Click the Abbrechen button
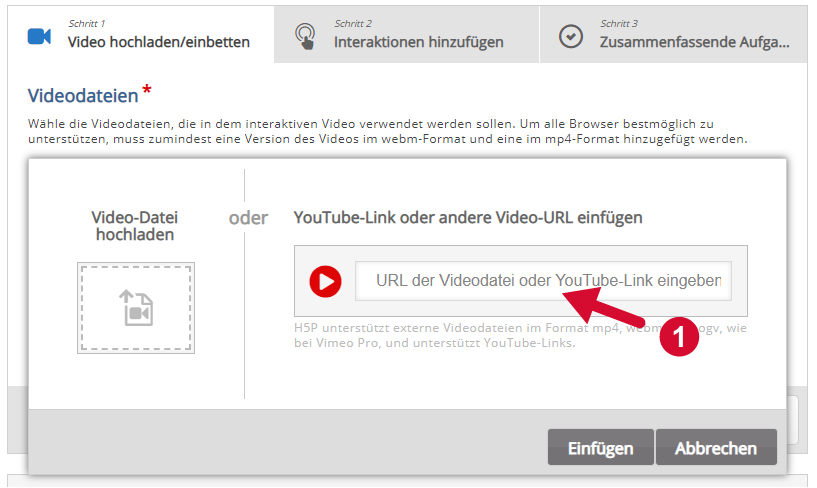The width and height of the screenshot is (817, 488). click(716, 447)
